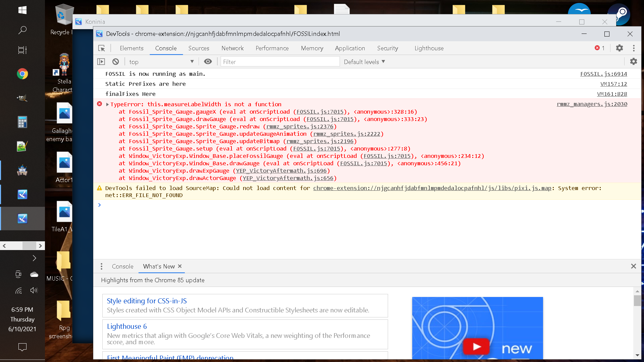The image size is (644, 362).
Task: Open the Windows Start menu
Action: pyautogui.click(x=22, y=10)
